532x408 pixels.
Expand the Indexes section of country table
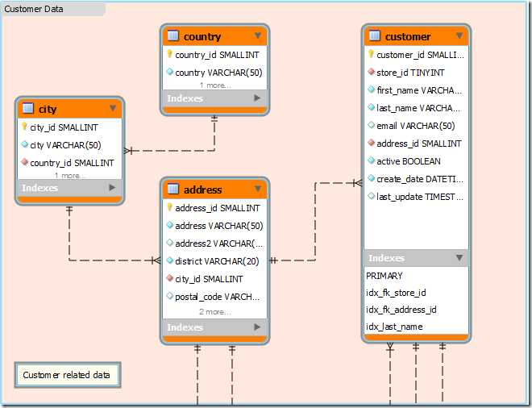(x=257, y=98)
